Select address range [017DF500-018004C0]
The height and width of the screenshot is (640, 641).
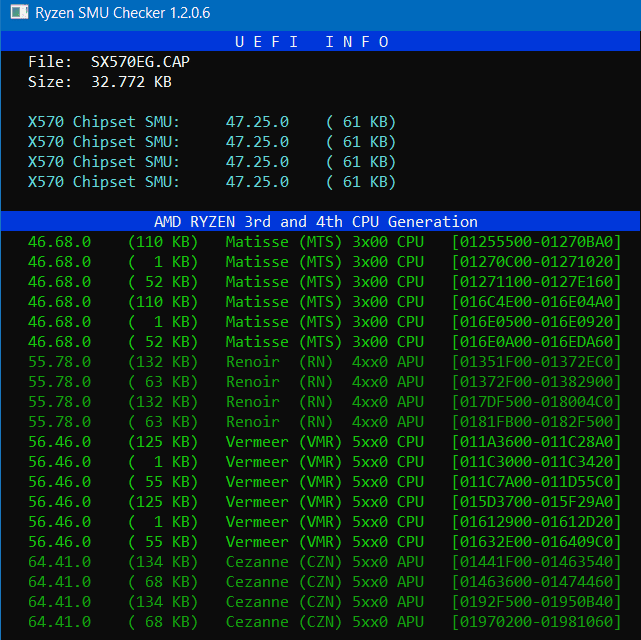click(536, 402)
